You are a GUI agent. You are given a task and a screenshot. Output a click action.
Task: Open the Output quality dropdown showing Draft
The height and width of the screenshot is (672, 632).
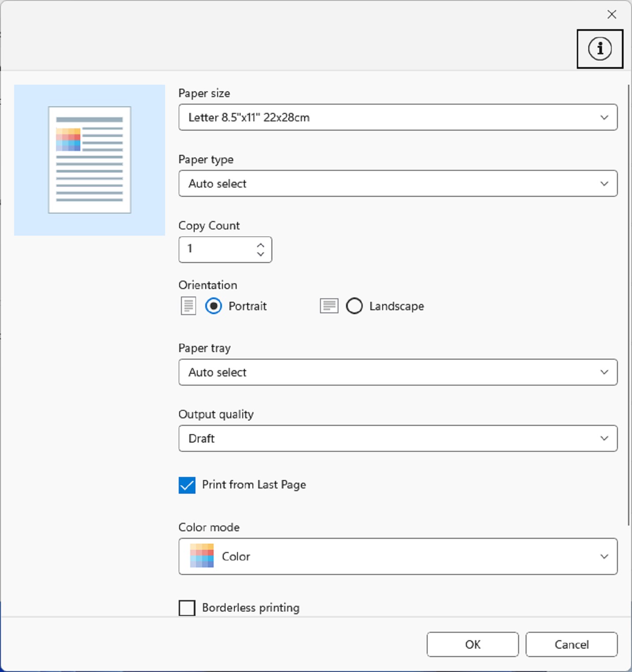397,438
